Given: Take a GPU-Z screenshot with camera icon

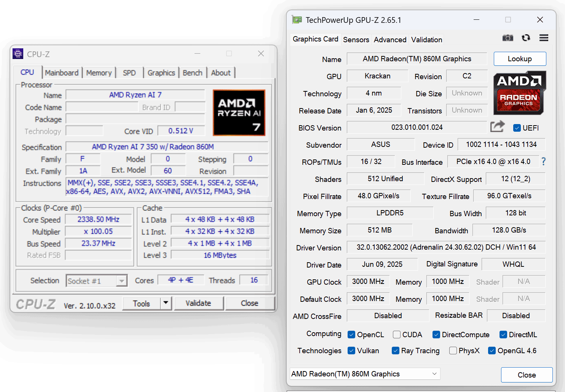Looking at the screenshot, I should coord(508,38).
